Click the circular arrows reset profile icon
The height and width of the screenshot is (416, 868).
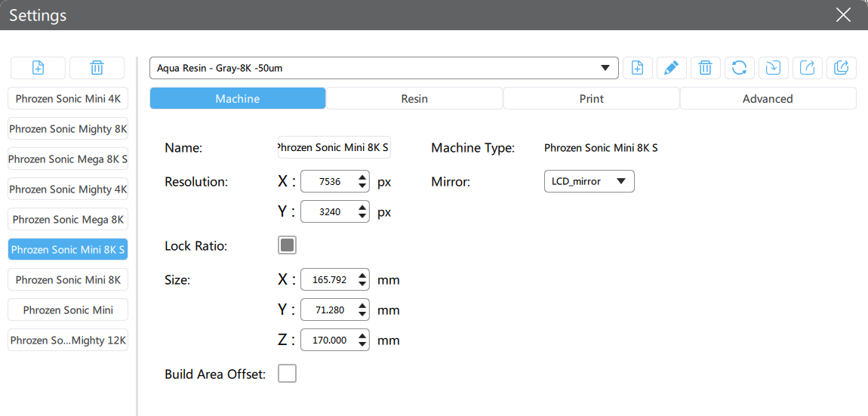[x=739, y=68]
